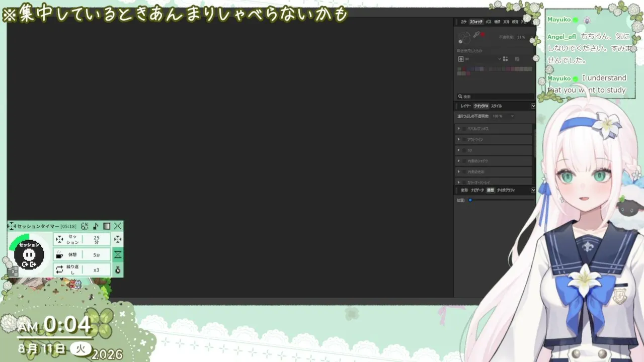
Task: Expand the ベベル/エンボス effect row
Action: pyautogui.click(x=458, y=129)
